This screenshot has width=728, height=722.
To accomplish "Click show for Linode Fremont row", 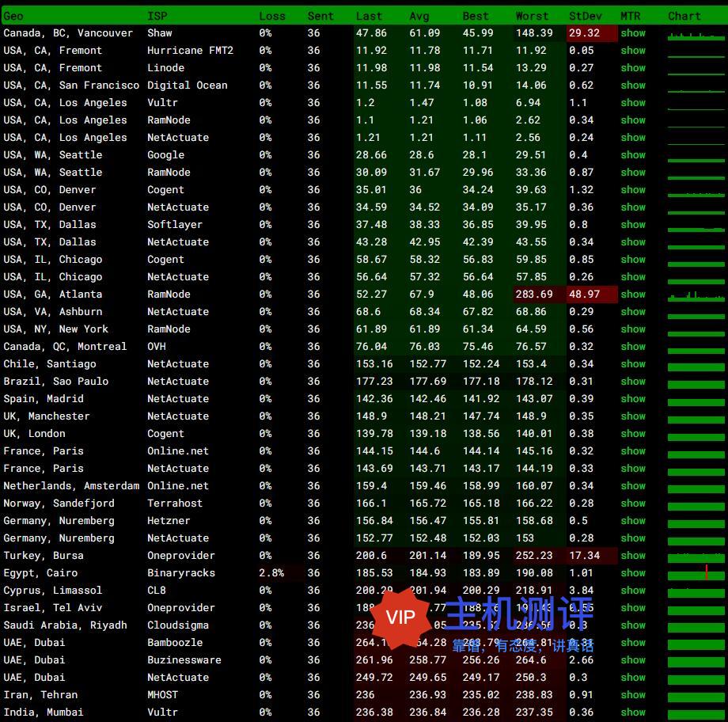I will click(x=633, y=68).
